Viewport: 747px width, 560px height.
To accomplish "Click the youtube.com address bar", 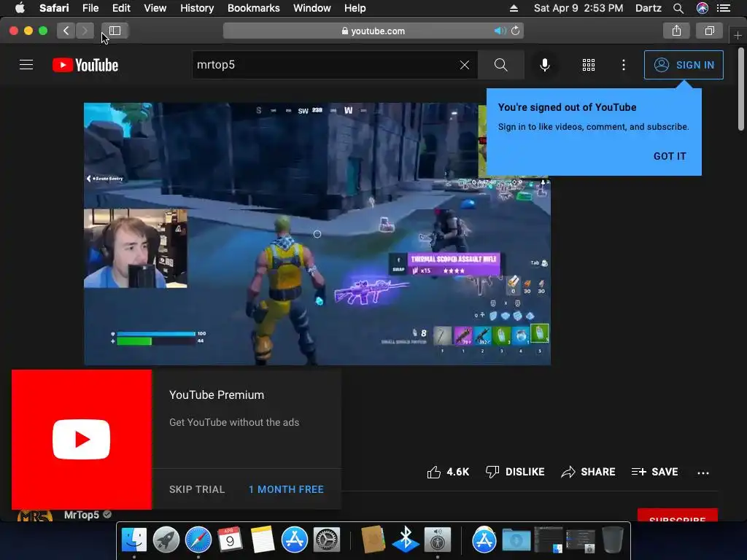I will click(x=373, y=31).
